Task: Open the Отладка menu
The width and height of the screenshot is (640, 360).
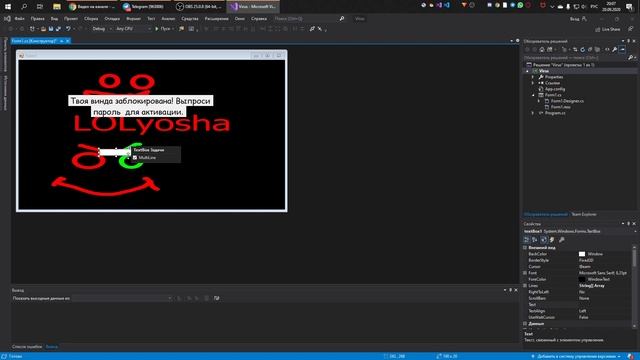Action: (x=112, y=19)
